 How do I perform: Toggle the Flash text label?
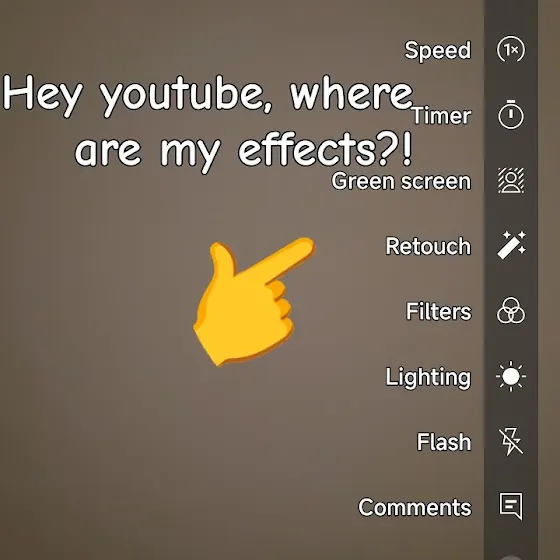444,442
